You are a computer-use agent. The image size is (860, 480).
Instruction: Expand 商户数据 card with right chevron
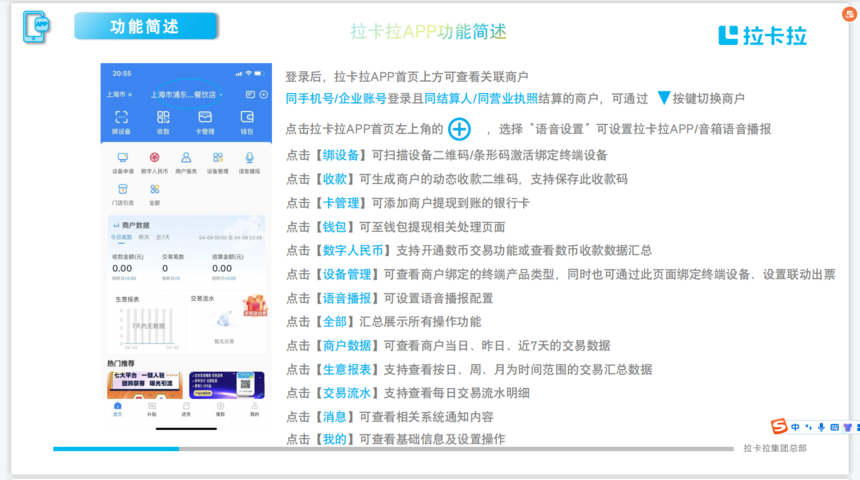[x=259, y=225]
